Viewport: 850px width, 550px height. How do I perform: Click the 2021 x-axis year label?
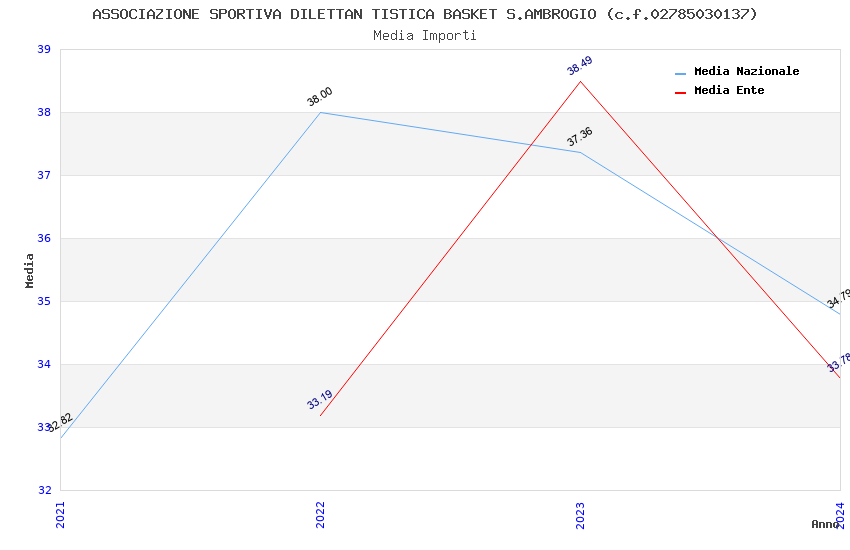(x=60, y=514)
